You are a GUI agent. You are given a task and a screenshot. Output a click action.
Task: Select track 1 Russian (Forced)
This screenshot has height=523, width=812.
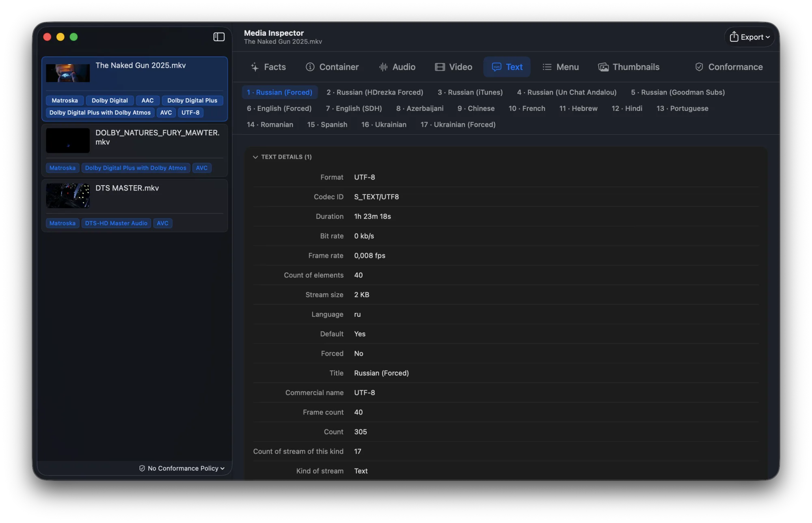pos(280,92)
